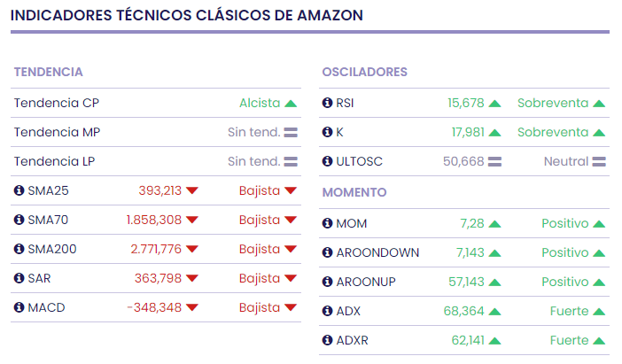Click the info icon next to SMA25
Viewport: 622px width, 364px height.
pos(19,190)
